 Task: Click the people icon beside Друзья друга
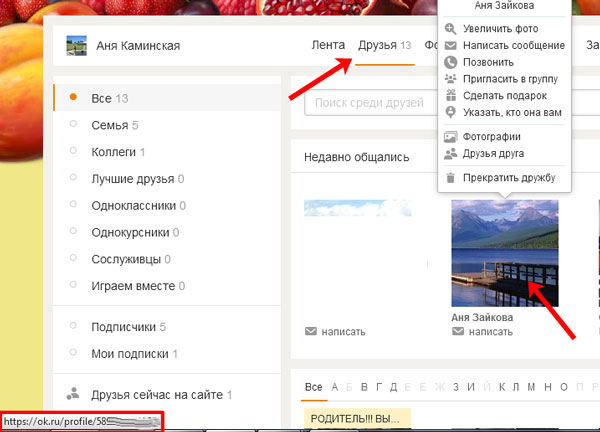click(451, 153)
